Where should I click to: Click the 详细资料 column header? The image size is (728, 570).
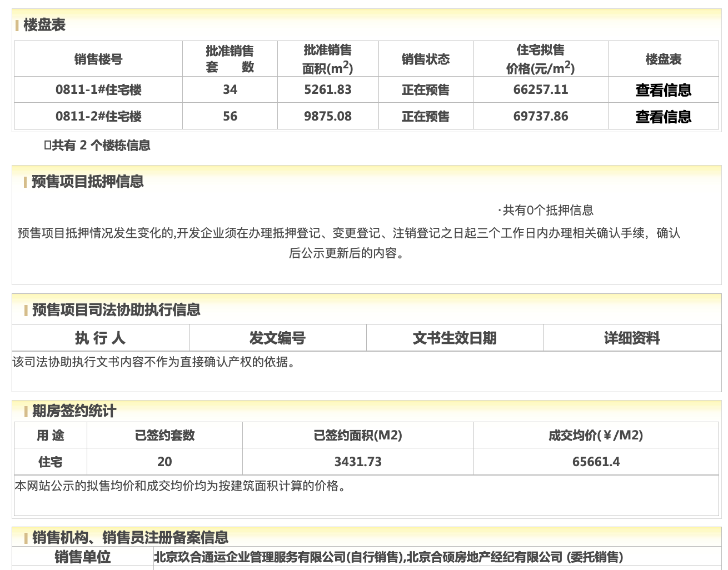point(632,338)
